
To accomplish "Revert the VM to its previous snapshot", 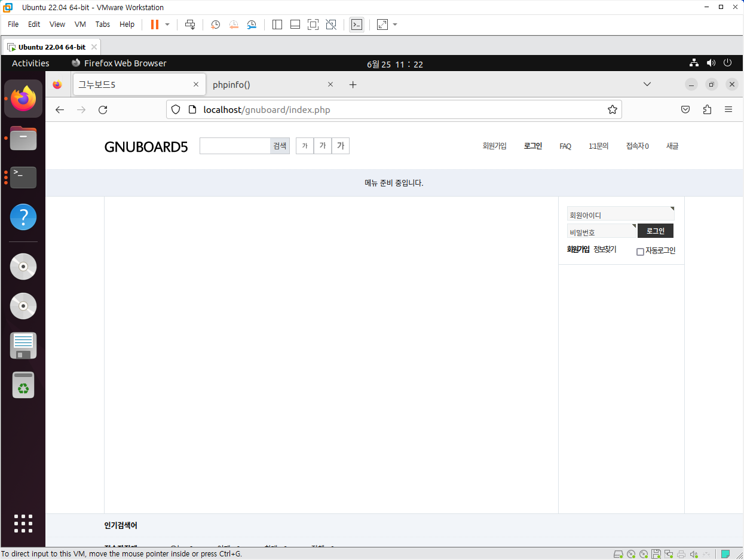I will coord(234,25).
